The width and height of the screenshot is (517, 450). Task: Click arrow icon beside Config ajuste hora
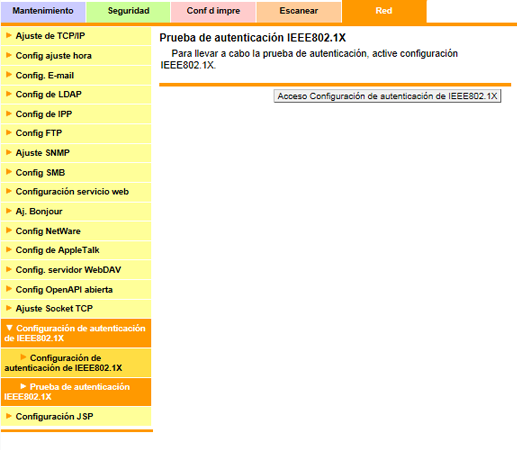tap(9, 55)
